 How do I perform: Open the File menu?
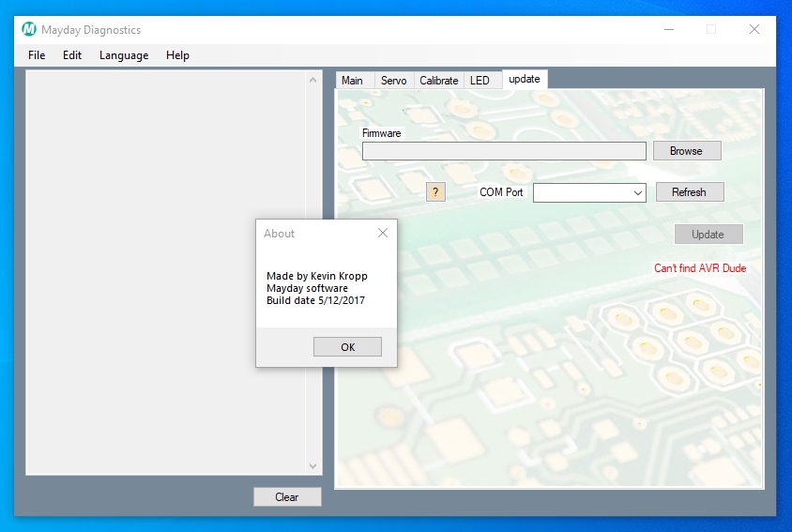coord(37,55)
